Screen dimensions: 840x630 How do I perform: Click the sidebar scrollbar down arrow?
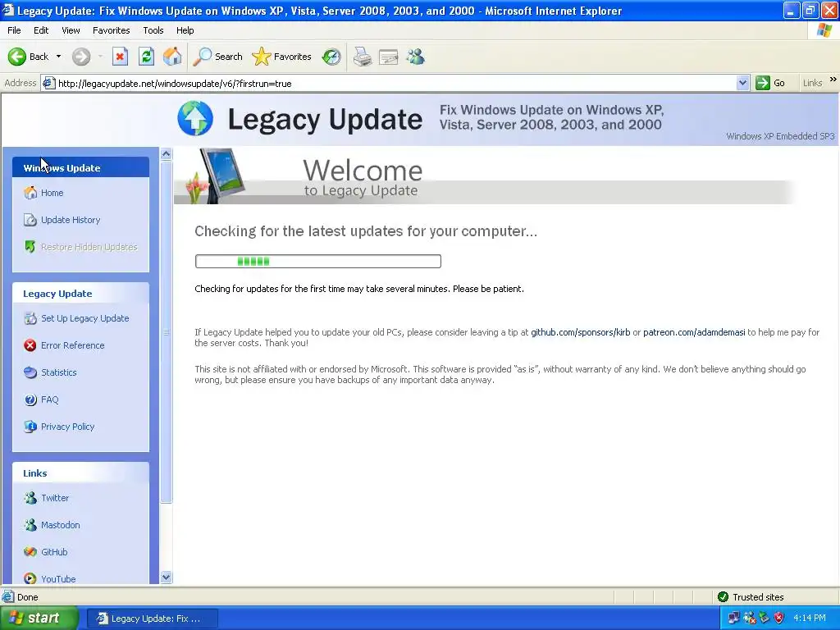pos(166,577)
